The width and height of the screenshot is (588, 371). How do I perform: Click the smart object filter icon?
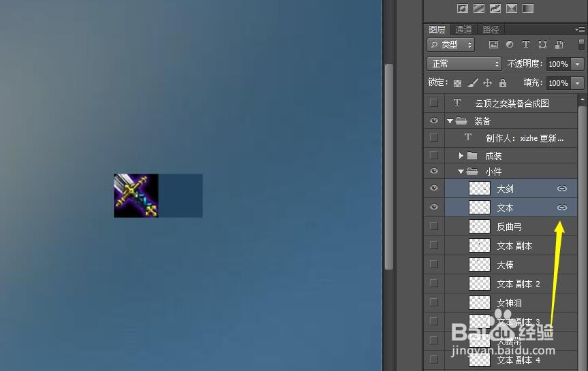[559, 45]
